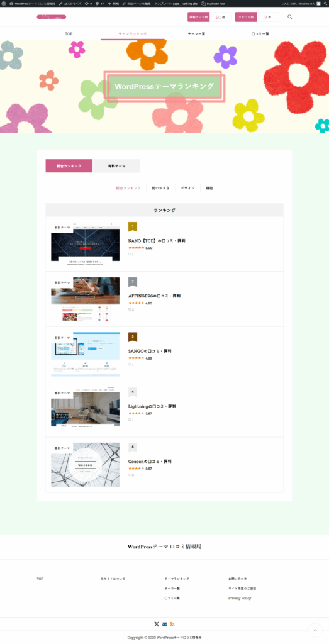329x644 pixels.
Task: Open テーマ一覧 in main navigation
Action: pos(196,34)
